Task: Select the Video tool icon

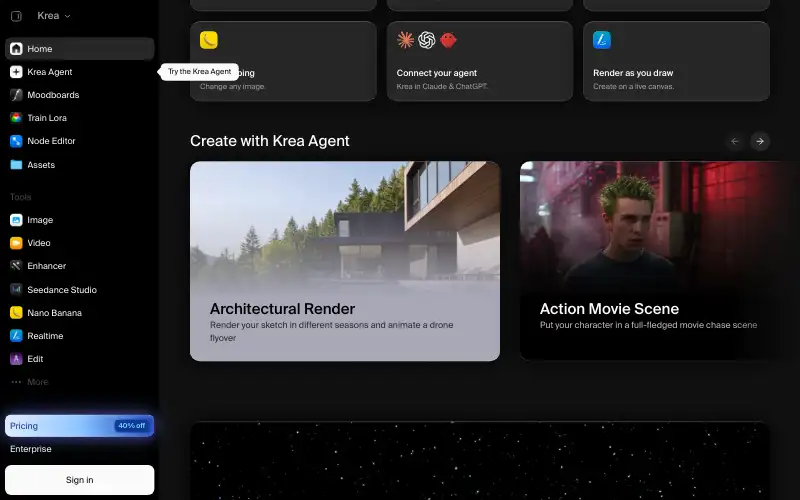Action: 16,243
